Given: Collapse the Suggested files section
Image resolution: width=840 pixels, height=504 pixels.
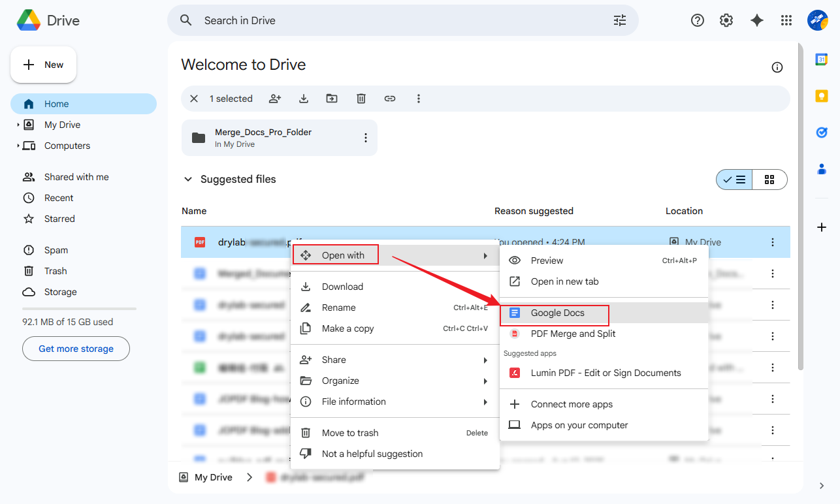Looking at the screenshot, I should 188,180.
